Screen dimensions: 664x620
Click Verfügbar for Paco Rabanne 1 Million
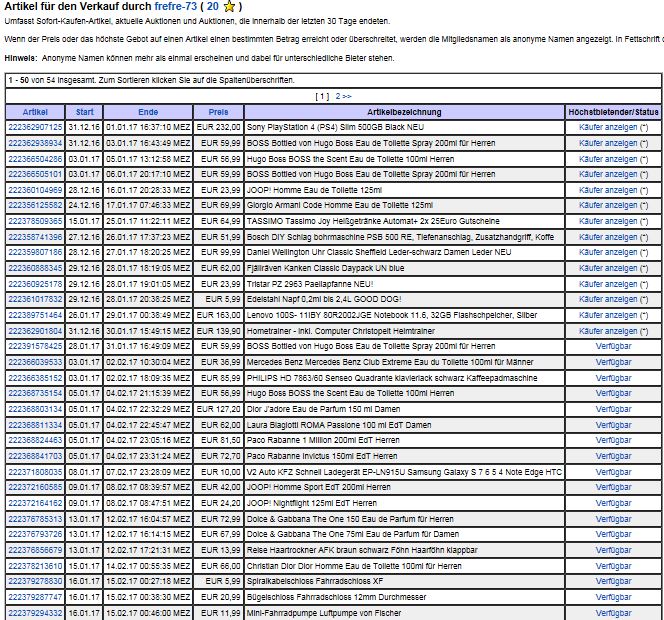pyautogui.click(x=613, y=440)
